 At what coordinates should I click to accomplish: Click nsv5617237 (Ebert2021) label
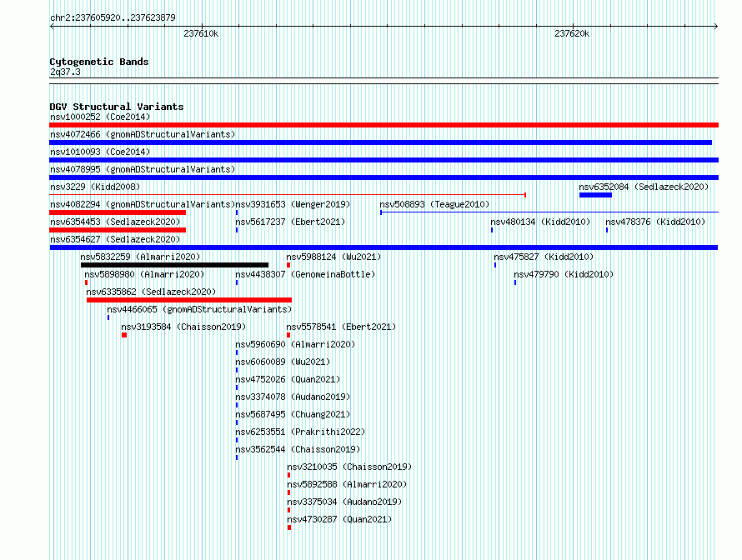pos(290,222)
